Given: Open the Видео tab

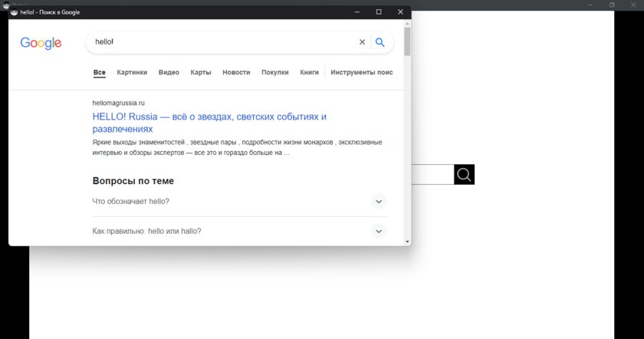Looking at the screenshot, I should [x=169, y=72].
